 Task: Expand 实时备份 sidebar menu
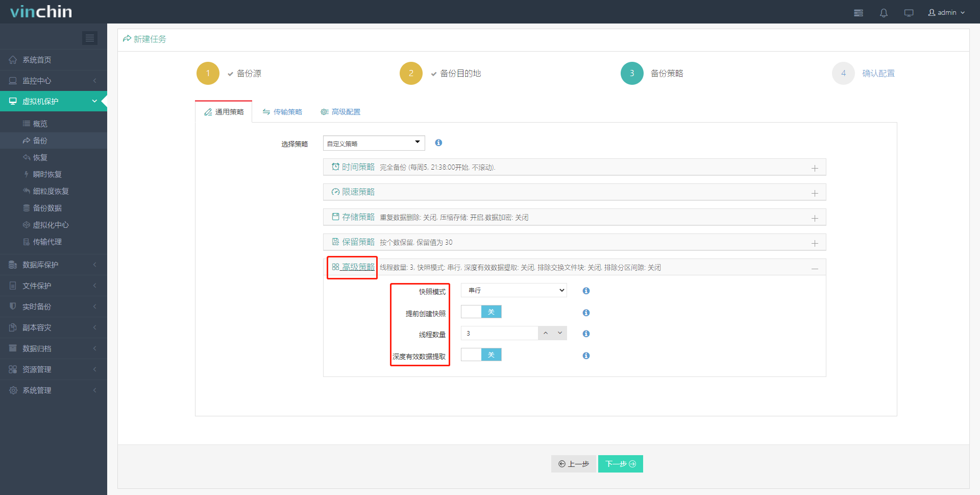click(54, 307)
